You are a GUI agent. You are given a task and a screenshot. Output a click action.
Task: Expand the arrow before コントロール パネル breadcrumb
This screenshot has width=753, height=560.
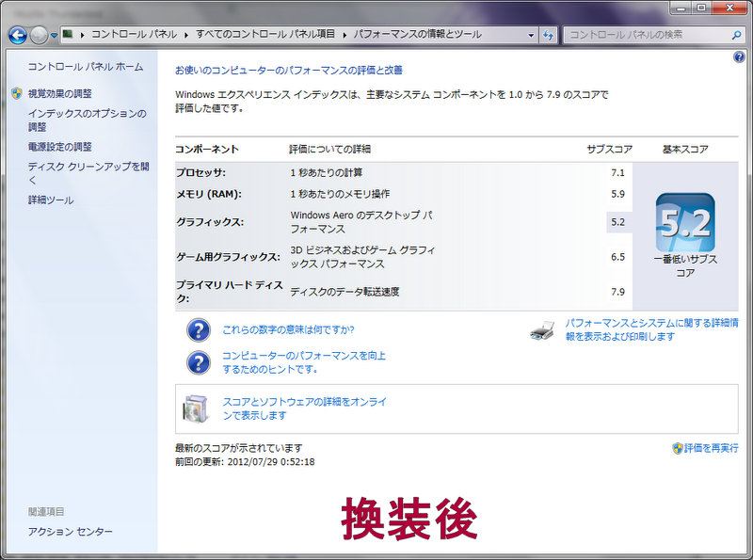coord(82,35)
